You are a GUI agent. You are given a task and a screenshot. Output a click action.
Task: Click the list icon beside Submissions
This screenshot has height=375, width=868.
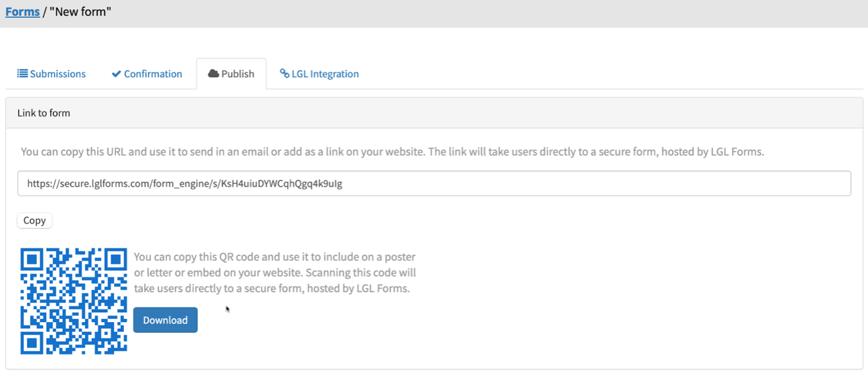22,74
